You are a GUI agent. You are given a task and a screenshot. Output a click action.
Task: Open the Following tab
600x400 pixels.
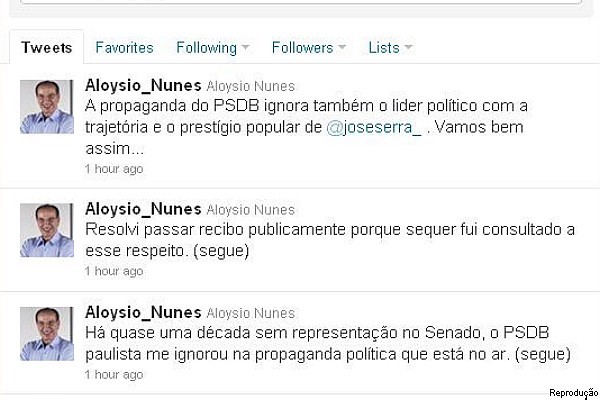tap(206, 47)
